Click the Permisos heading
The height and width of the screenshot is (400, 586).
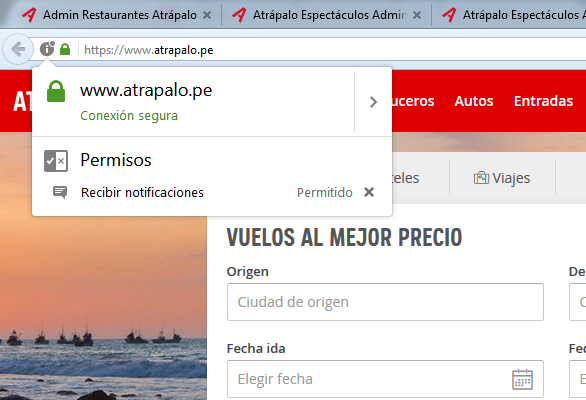(116, 160)
